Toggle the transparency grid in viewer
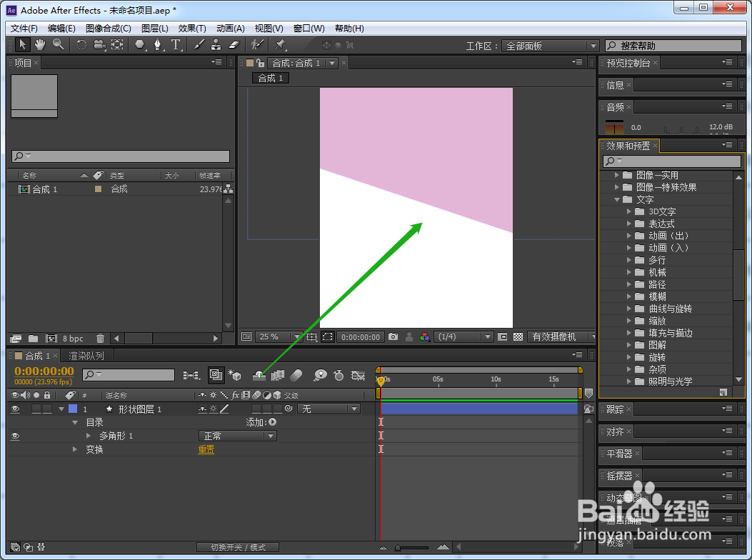This screenshot has width=752, height=560. (518, 337)
